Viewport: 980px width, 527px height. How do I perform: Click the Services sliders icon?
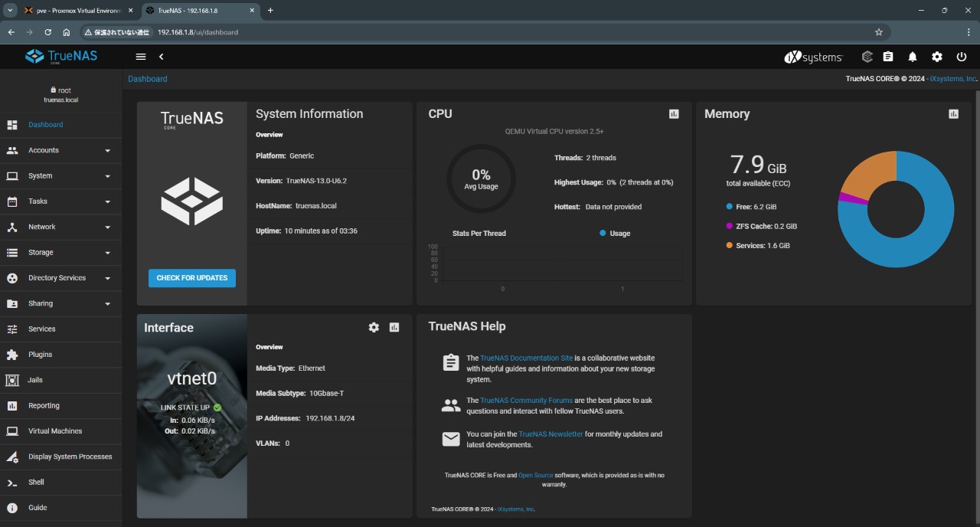tap(12, 329)
